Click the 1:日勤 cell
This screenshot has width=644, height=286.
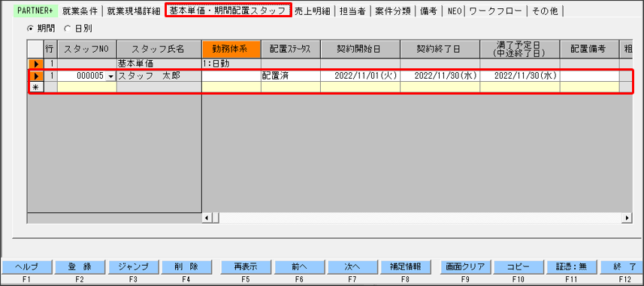pyautogui.click(x=231, y=64)
